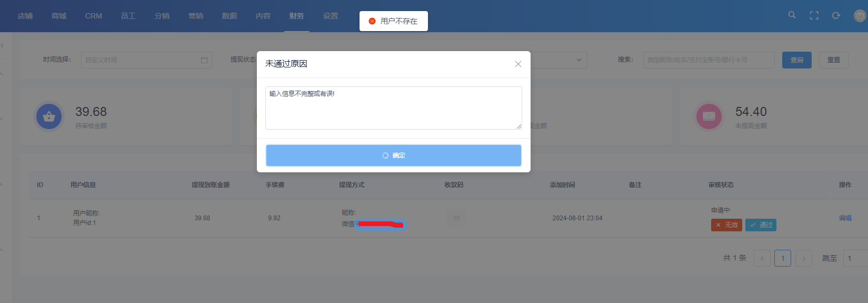Go to the next page arrow
Screen dimensions: 868x303
click(803, 258)
